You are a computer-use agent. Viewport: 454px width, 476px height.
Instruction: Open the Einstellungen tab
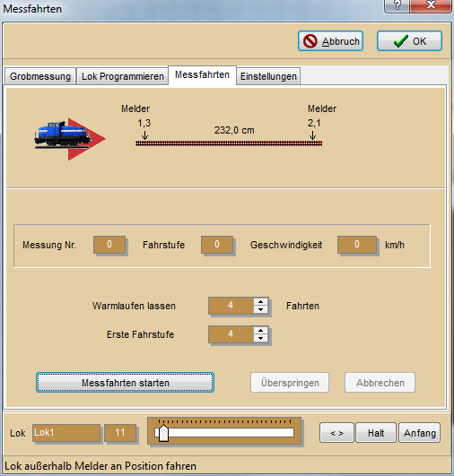[268, 76]
